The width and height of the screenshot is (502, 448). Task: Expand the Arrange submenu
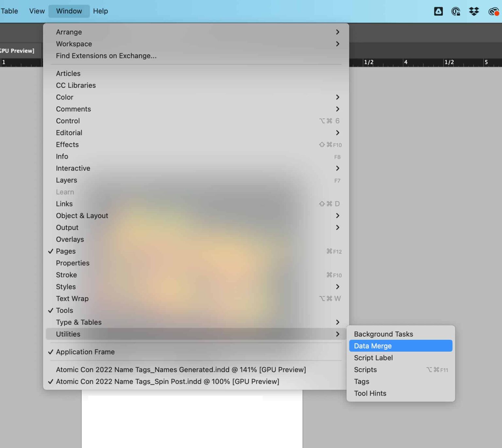pyautogui.click(x=69, y=32)
